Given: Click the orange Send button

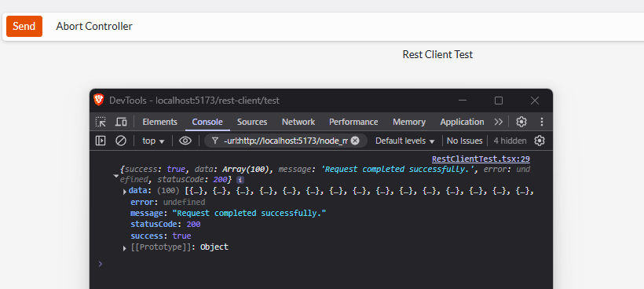Looking at the screenshot, I should pos(24,26).
